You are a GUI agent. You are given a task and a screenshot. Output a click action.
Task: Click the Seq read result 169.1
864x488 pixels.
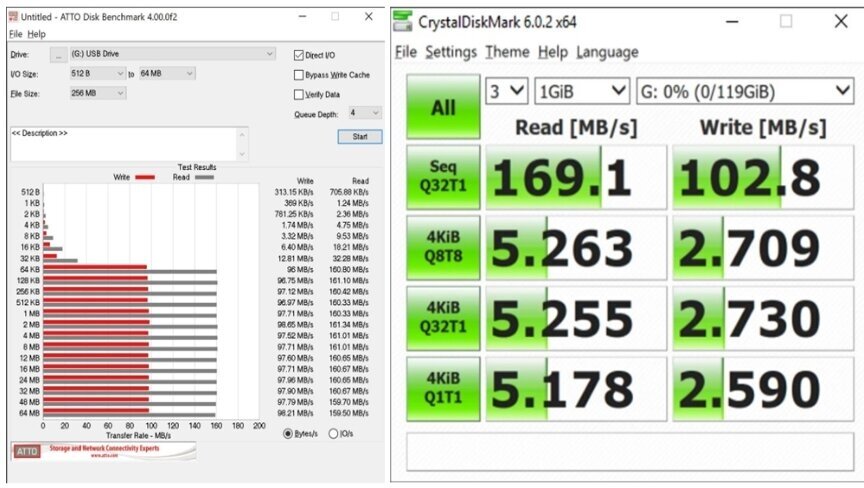[x=576, y=177]
